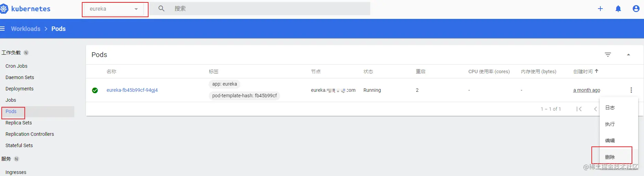Click the green running status icon
The image size is (644, 176).
click(95, 90)
